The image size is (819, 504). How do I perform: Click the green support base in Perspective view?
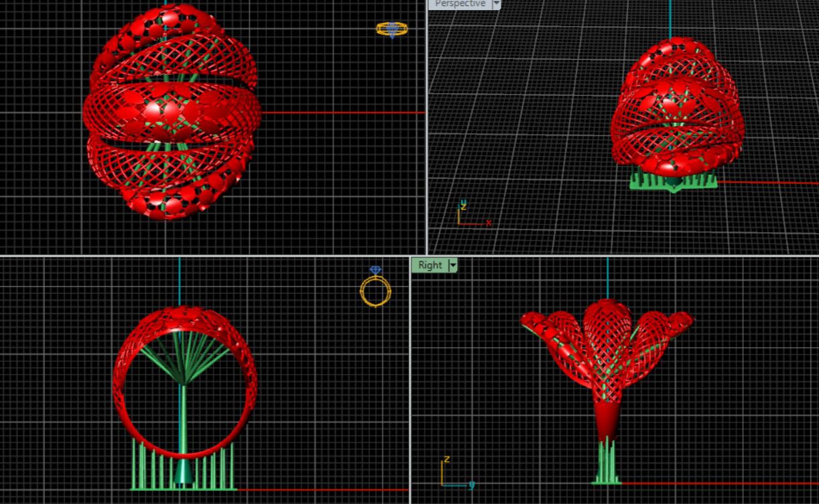[672, 180]
